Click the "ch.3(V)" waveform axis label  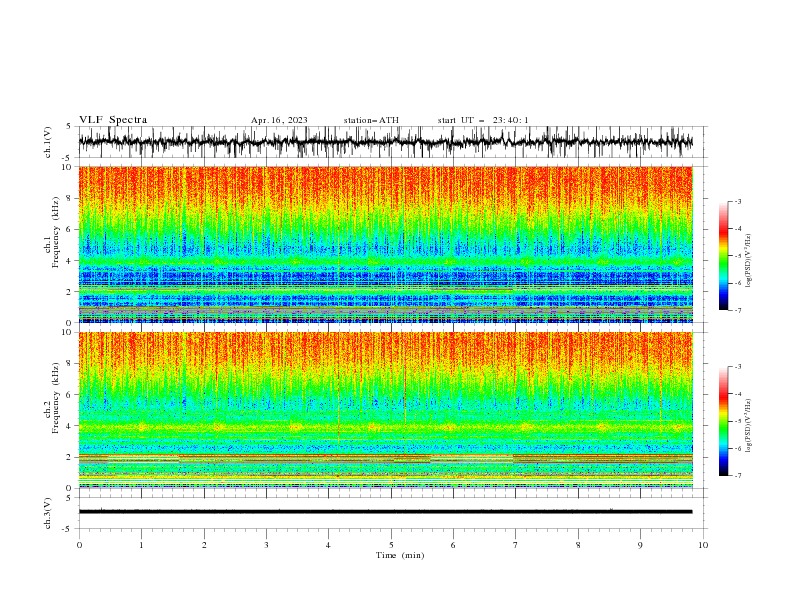click(x=48, y=513)
